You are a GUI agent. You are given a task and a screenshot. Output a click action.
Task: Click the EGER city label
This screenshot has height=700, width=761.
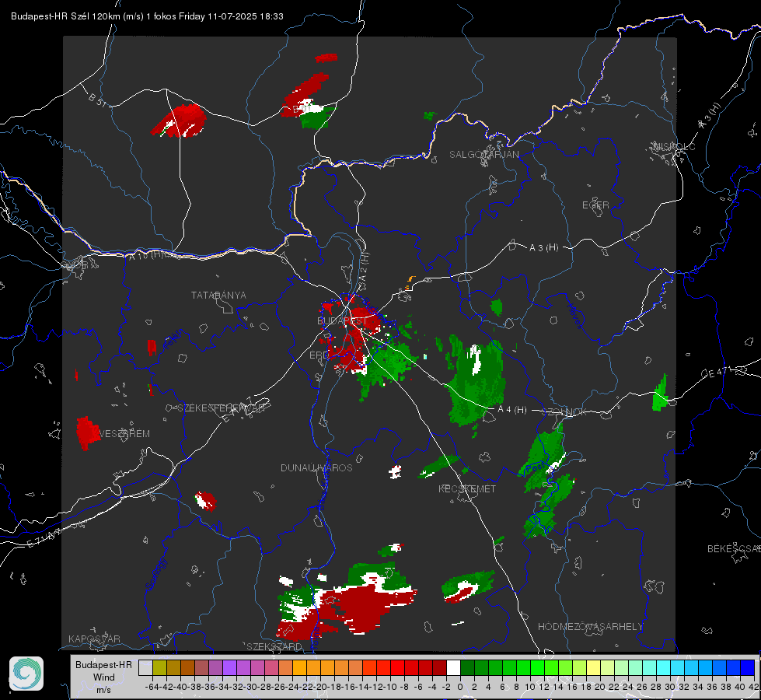595,205
